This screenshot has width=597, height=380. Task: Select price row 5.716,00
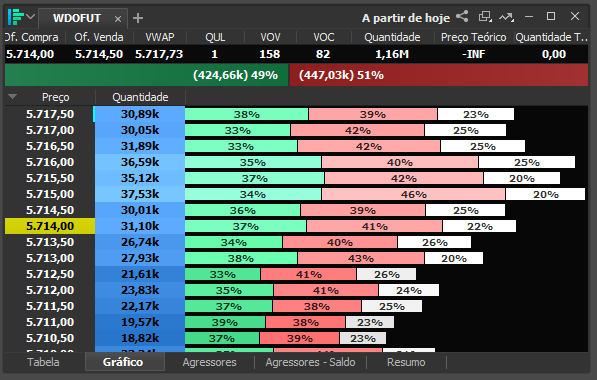50,162
